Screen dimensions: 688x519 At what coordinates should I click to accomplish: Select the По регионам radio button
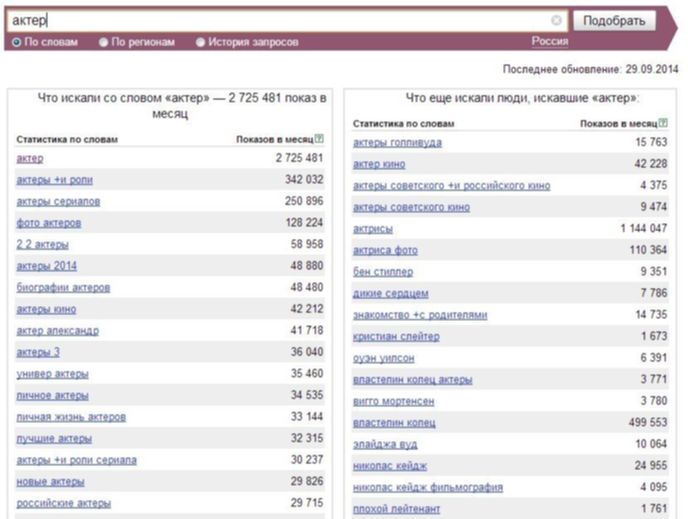click(103, 42)
